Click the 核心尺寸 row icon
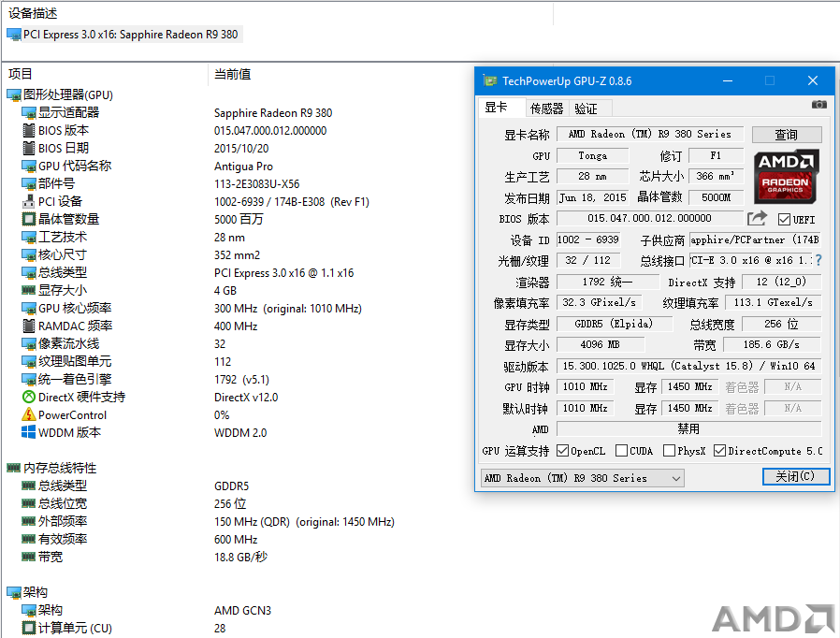 click(x=28, y=254)
